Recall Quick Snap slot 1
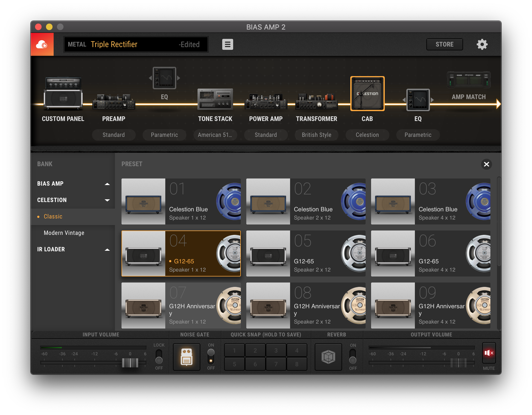532x415 pixels. coord(235,350)
